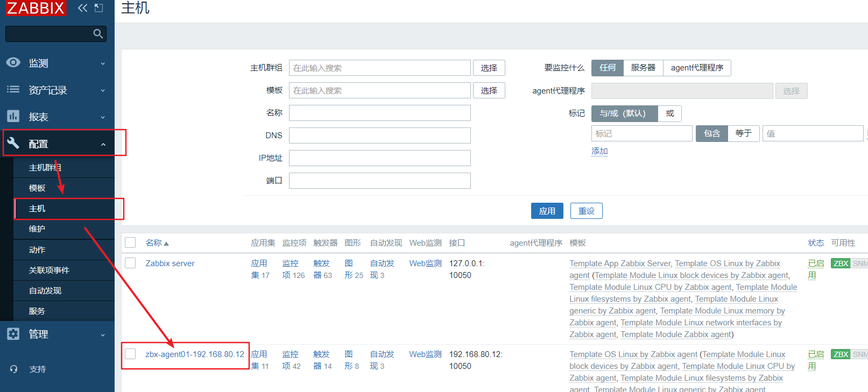Click the 重设 filter button
Viewport: 868px width, 392px height.
click(x=587, y=211)
